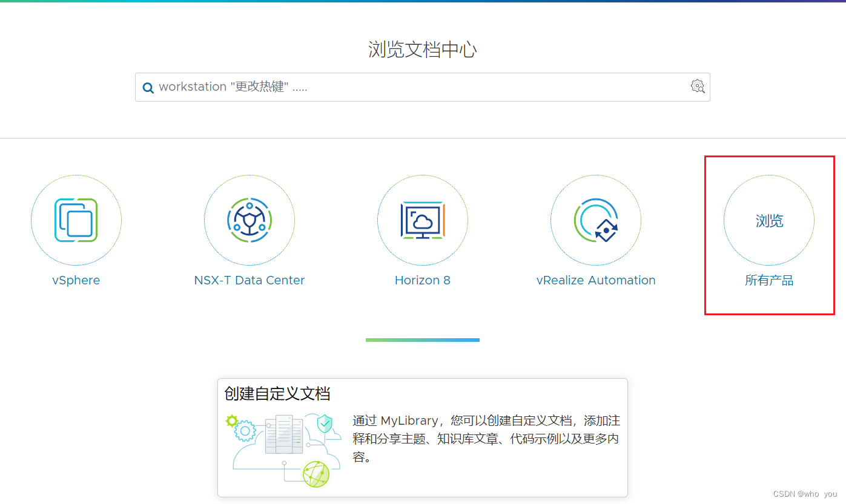The width and height of the screenshot is (846, 504).
Task: Click the 创建自定义文档 heading
Action: tap(277, 394)
